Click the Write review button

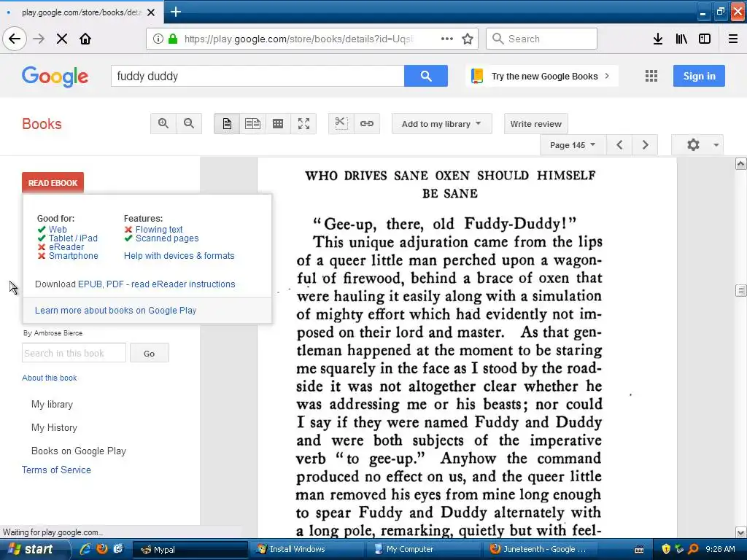pyautogui.click(x=536, y=124)
